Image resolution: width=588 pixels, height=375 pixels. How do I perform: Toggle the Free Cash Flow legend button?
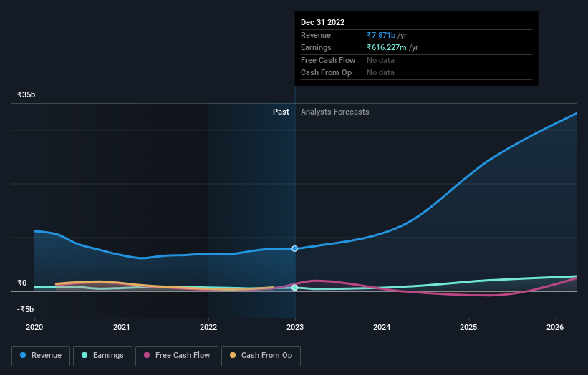click(177, 356)
